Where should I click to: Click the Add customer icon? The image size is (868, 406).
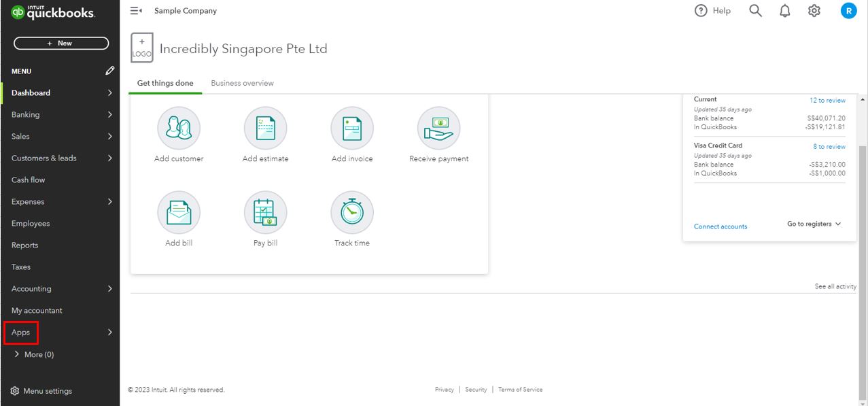179,129
